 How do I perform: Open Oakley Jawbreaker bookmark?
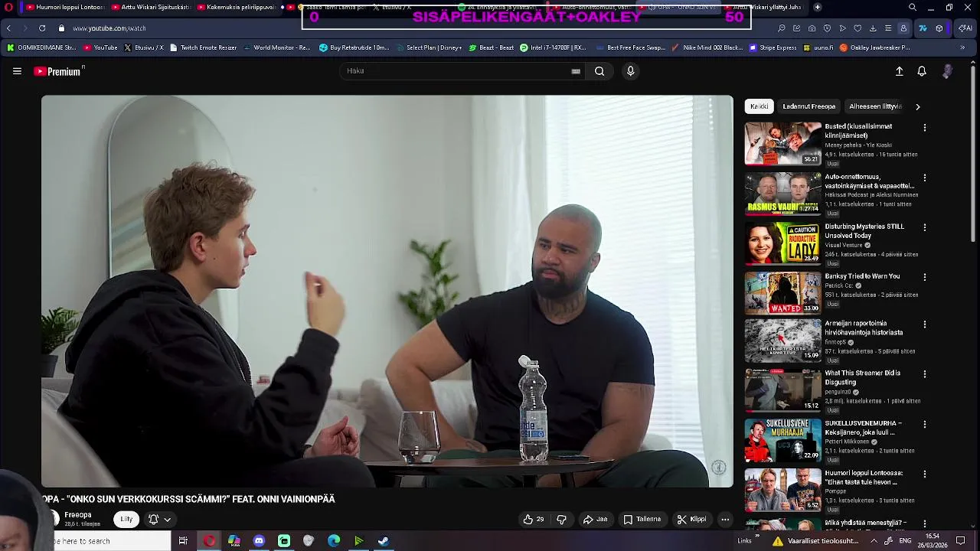pyautogui.click(x=875, y=47)
